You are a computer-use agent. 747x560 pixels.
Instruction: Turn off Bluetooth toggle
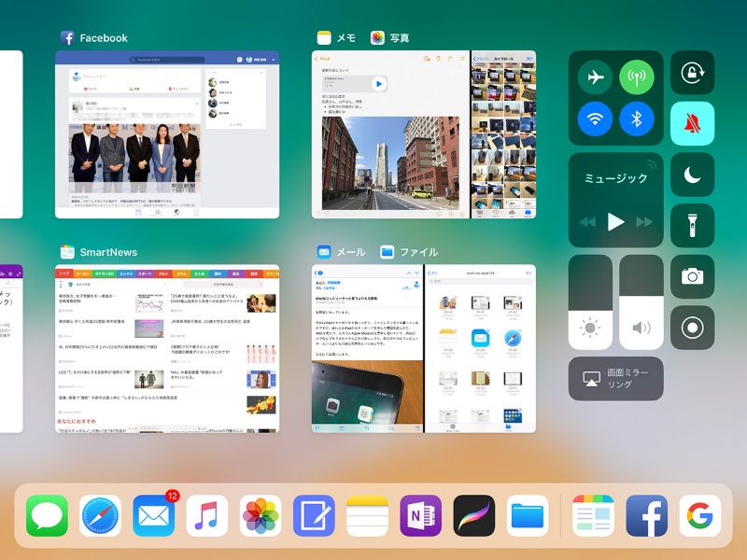point(637,119)
